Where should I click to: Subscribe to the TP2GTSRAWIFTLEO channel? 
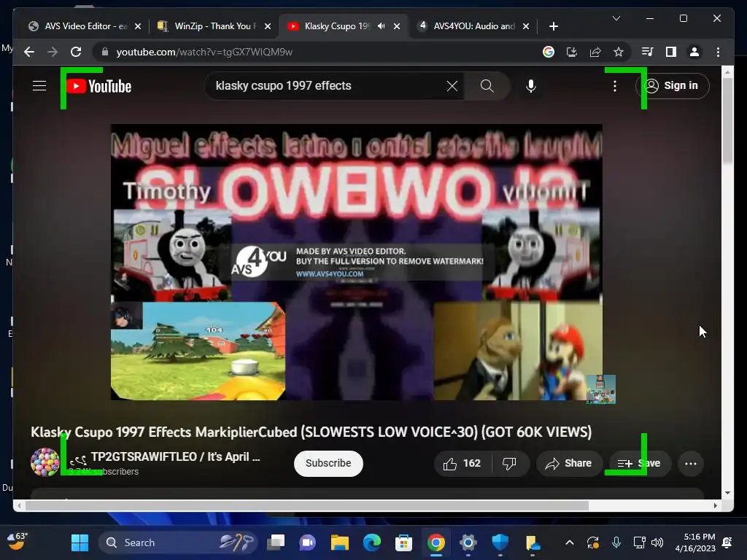(328, 463)
